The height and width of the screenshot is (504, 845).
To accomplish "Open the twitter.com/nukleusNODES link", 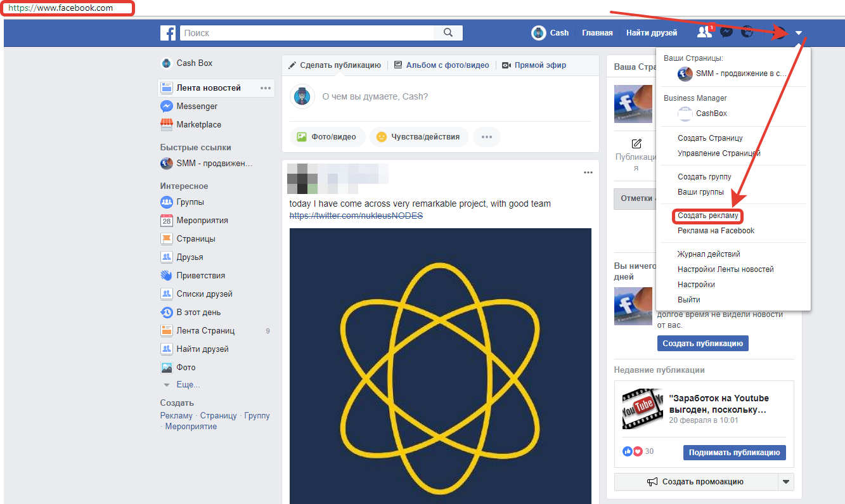I will click(356, 216).
